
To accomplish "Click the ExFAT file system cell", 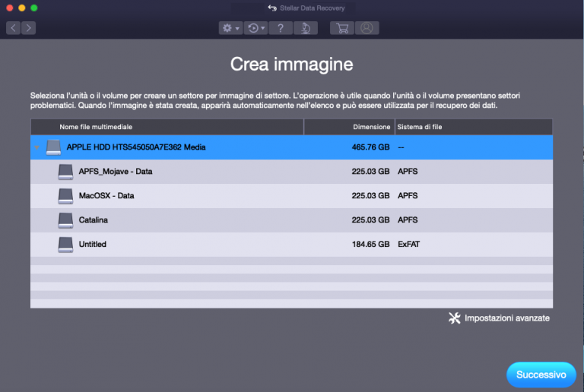I will pos(408,245).
